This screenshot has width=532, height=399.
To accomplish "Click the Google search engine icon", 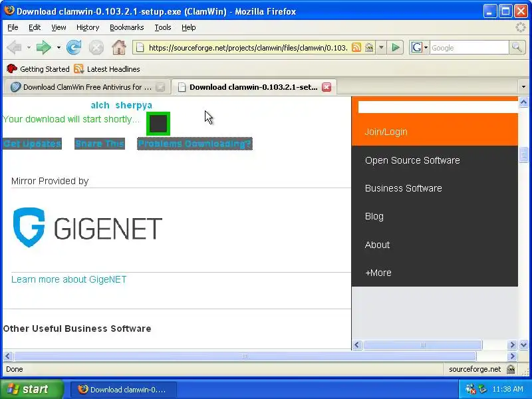I will 417,47.
